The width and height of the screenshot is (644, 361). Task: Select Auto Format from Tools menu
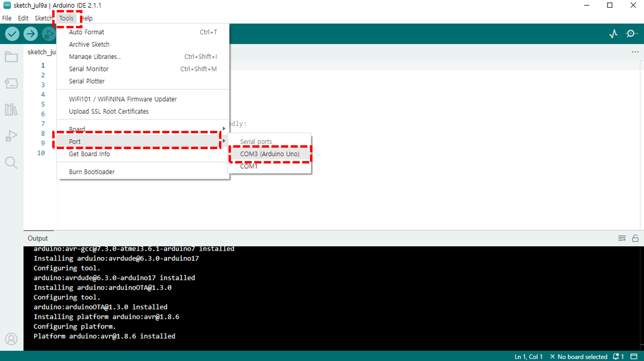pyautogui.click(x=143, y=32)
